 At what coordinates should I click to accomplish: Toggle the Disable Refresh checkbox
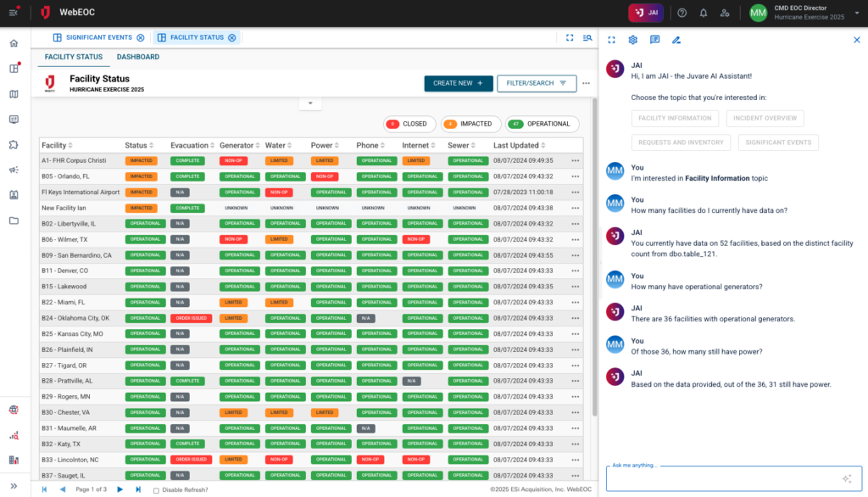point(156,490)
